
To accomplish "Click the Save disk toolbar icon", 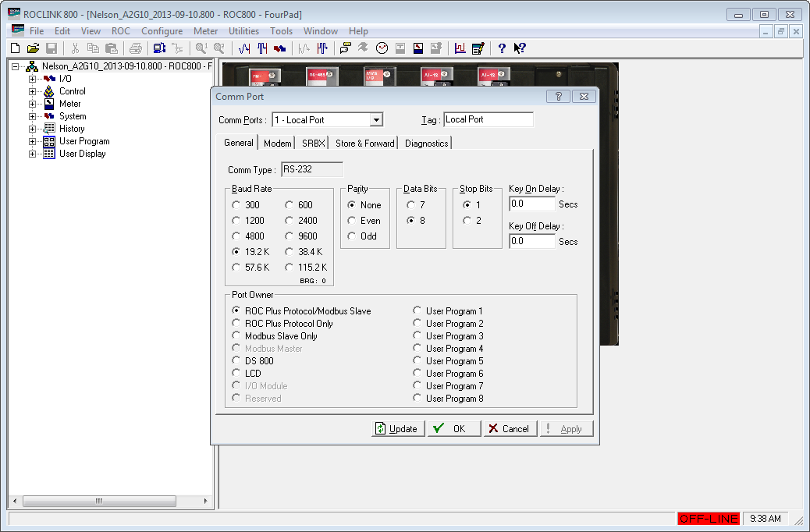I will 52,48.
